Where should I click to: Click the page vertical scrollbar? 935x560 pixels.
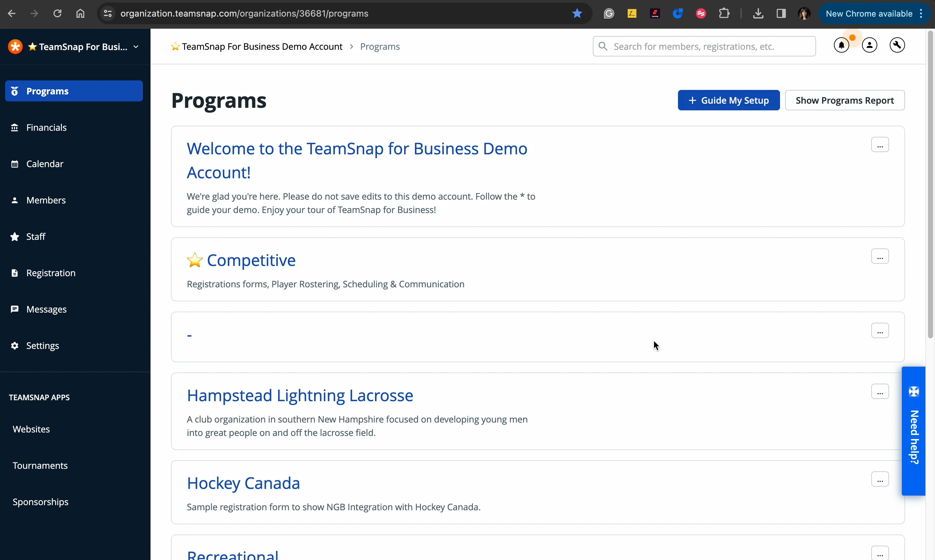[x=930, y=185]
